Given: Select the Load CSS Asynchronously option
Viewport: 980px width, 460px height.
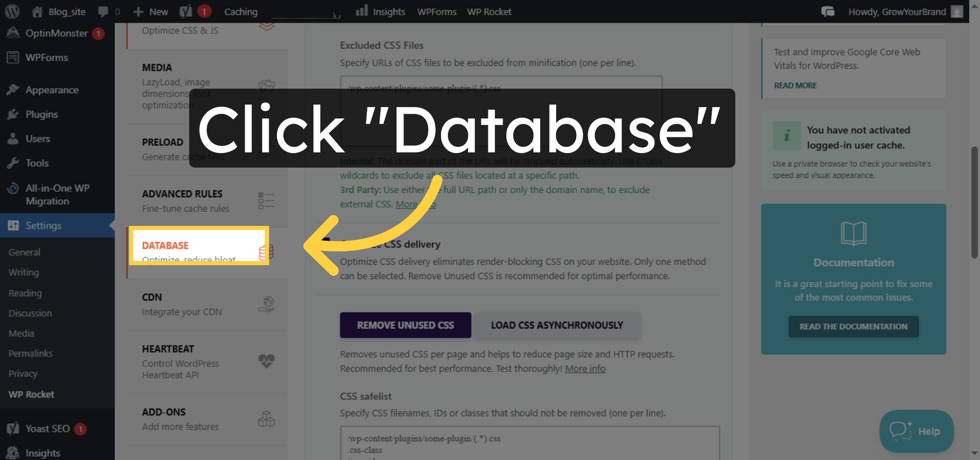Looking at the screenshot, I should tap(557, 325).
